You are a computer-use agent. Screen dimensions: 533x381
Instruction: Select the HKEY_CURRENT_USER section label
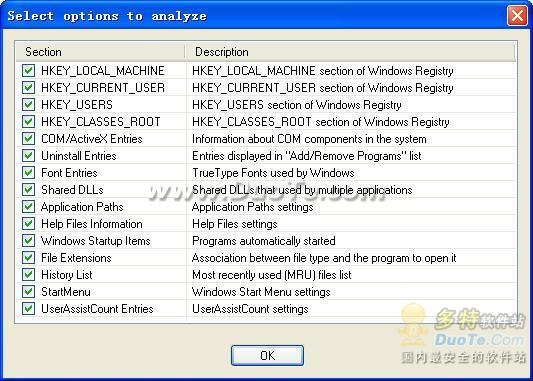103,88
